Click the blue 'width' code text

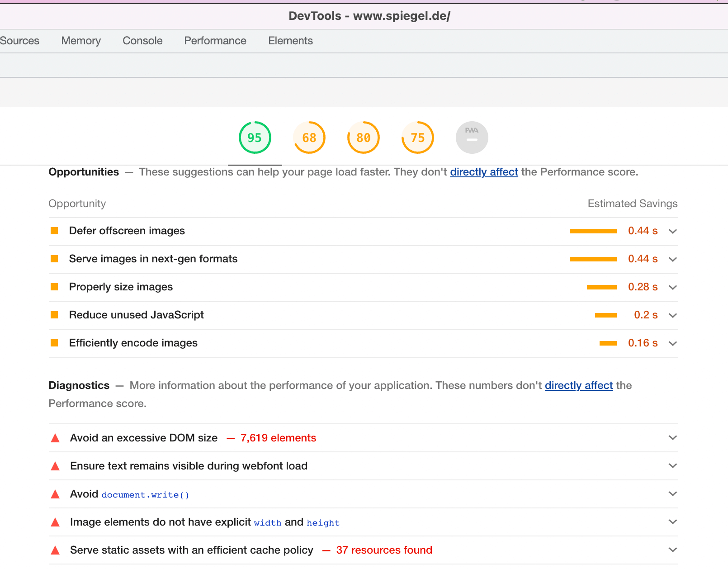click(x=268, y=523)
